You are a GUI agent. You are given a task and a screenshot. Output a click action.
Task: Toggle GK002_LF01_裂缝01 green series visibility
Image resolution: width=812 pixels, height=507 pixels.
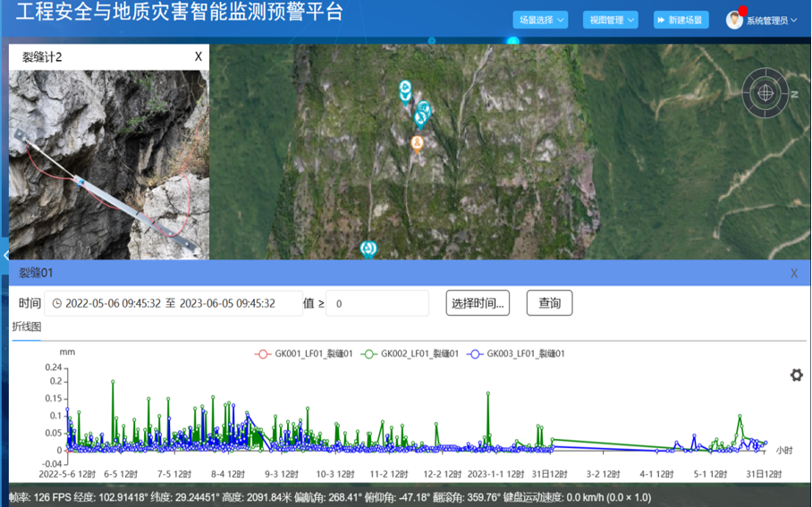coord(410,354)
